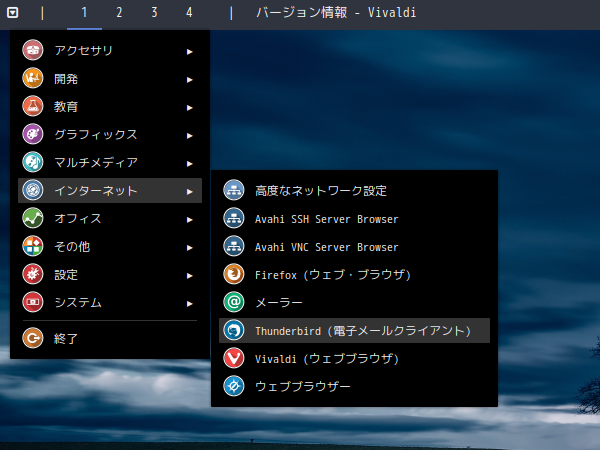Expand the 開発 submenu arrow
The height and width of the screenshot is (450, 600).
[189, 80]
